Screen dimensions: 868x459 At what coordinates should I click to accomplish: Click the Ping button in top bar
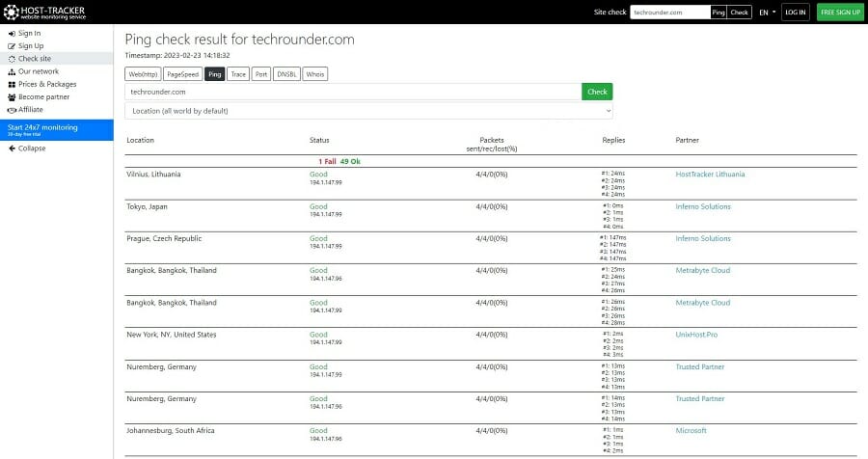point(719,13)
